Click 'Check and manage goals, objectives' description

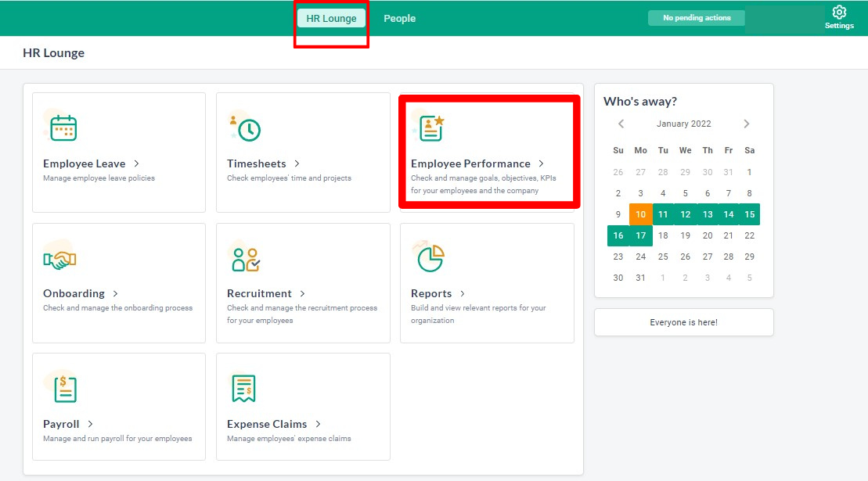[483, 184]
